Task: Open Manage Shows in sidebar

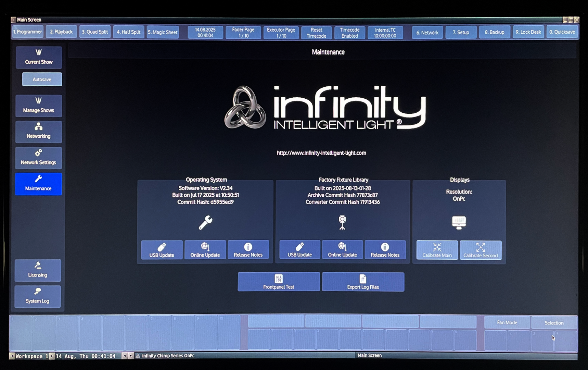Action: click(38, 106)
